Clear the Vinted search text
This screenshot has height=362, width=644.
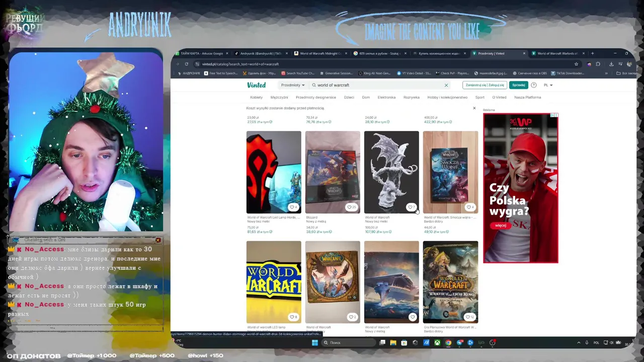coord(446,85)
